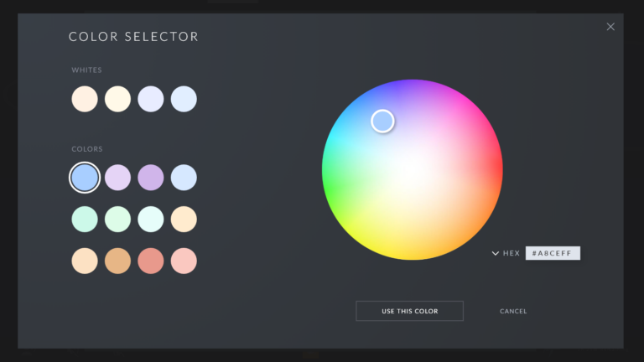Screen dimensions: 644x362
Task: Pick the tan orange color swatch
Action: pyautogui.click(x=117, y=261)
